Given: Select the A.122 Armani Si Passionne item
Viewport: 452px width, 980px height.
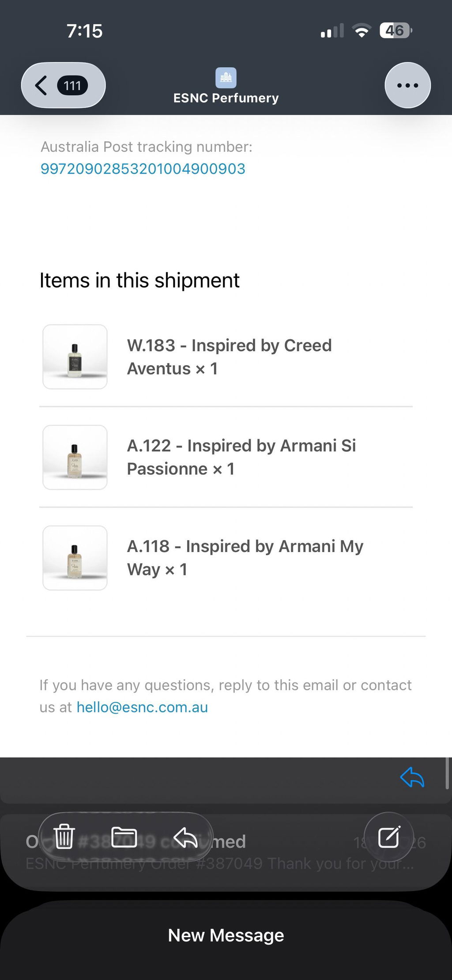Looking at the screenshot, I should pos(241,457).
